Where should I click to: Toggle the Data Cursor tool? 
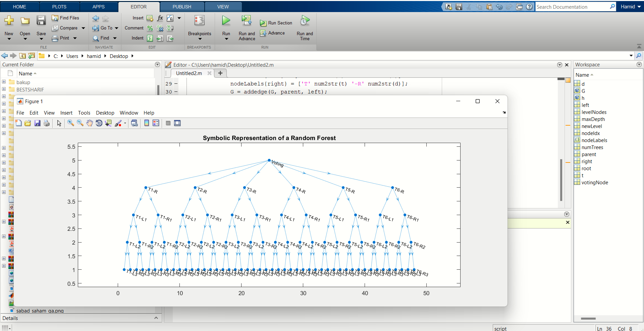tap(108, 123)
